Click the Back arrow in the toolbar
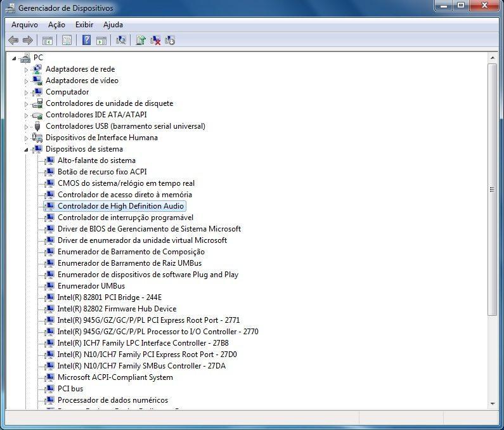This screenshot has width=504, height=430. [x=13, y=40]
